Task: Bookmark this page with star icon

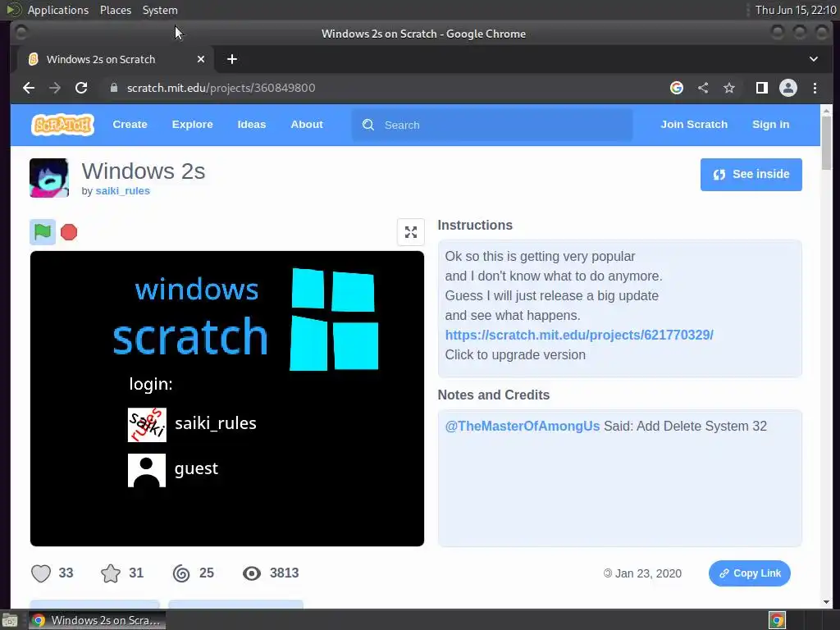Action: click(x=729, y=88)
